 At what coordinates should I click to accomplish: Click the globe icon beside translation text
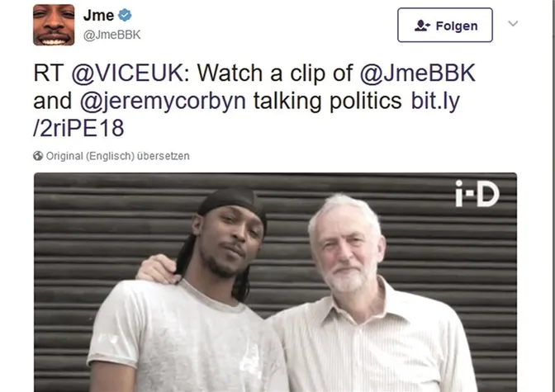pyautogui.click(x=38, y=156)
